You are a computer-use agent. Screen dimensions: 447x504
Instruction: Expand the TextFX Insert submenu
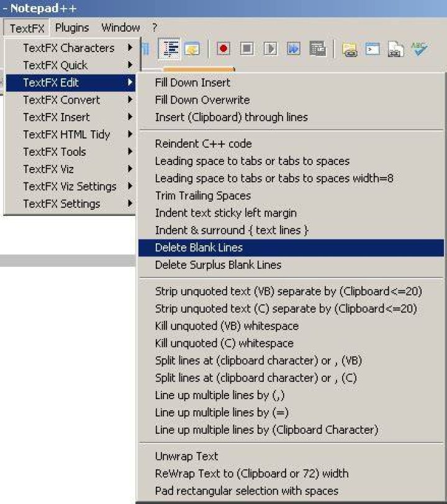coord(71,117)
